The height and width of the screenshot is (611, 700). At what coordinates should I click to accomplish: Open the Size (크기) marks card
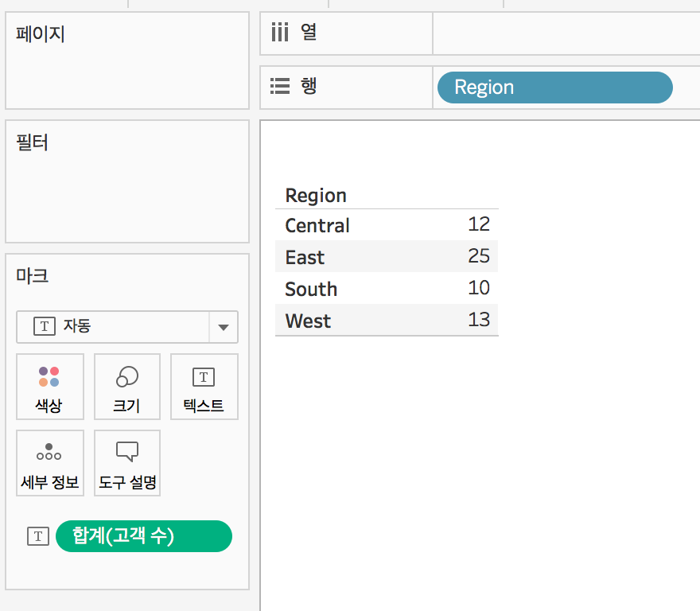126,387
